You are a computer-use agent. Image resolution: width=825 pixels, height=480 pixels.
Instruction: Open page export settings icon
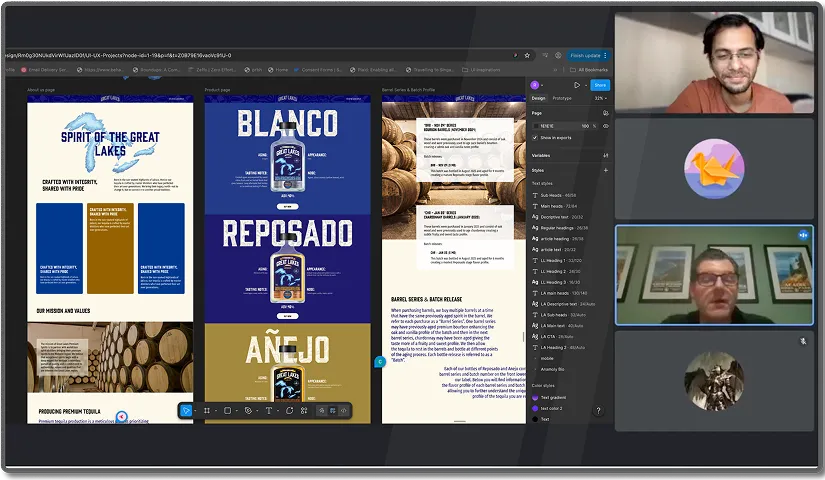click(x=606, y=113)
